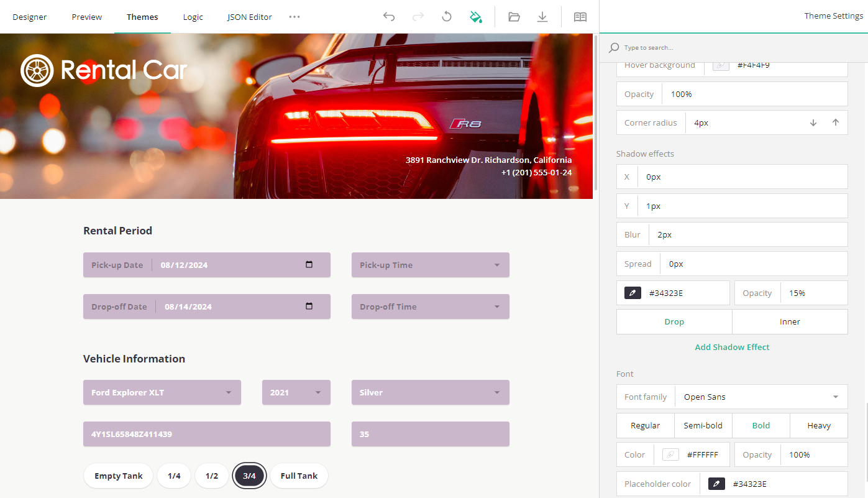
Task: Open documentation via the book icon
Action: [580, 17]
